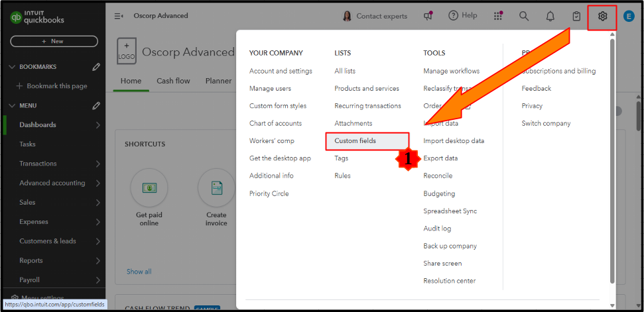644x312 pixels.
Task: Open Chart of accounts
Action: 275,123
